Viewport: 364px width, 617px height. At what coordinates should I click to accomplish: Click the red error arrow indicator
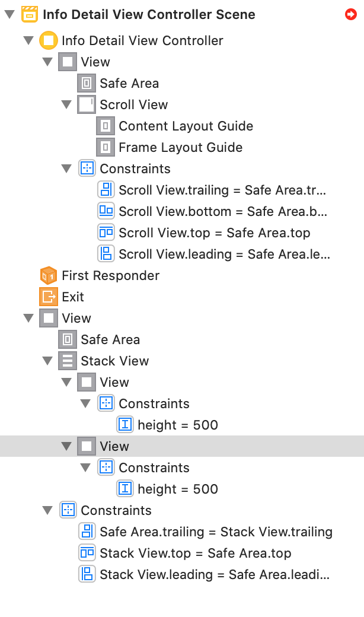[x=350, y=14]
